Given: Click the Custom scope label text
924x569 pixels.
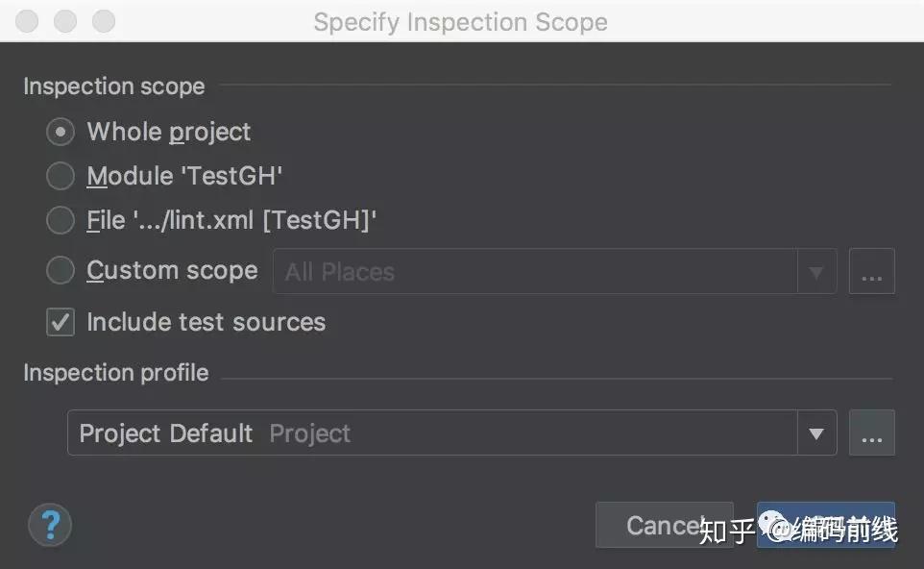Looking at the screenshot, I should point(172,271).
